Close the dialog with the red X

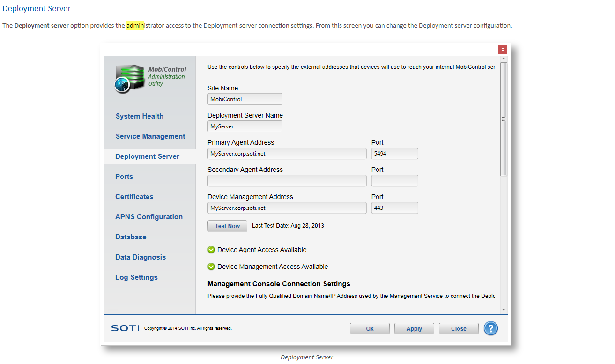[x=503, y=49]
